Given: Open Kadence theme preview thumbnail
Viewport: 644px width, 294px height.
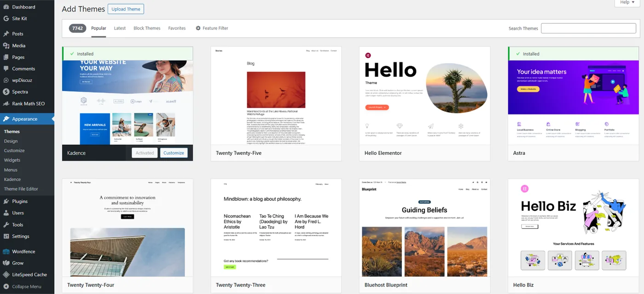Looking at the screenshot, I should (x=127, y=102).
